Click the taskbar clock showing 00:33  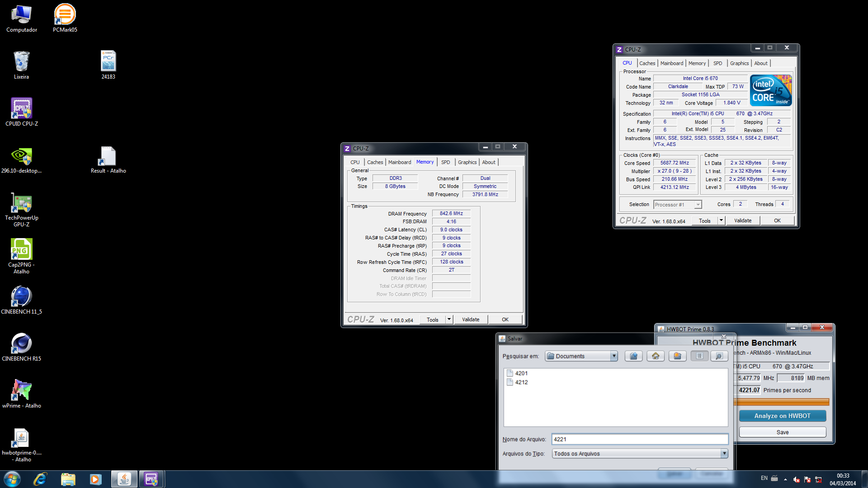tap(843, 479)
